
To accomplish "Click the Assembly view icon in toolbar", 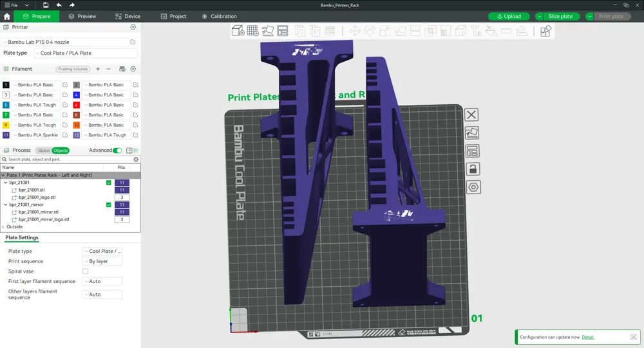I will 545,31.
